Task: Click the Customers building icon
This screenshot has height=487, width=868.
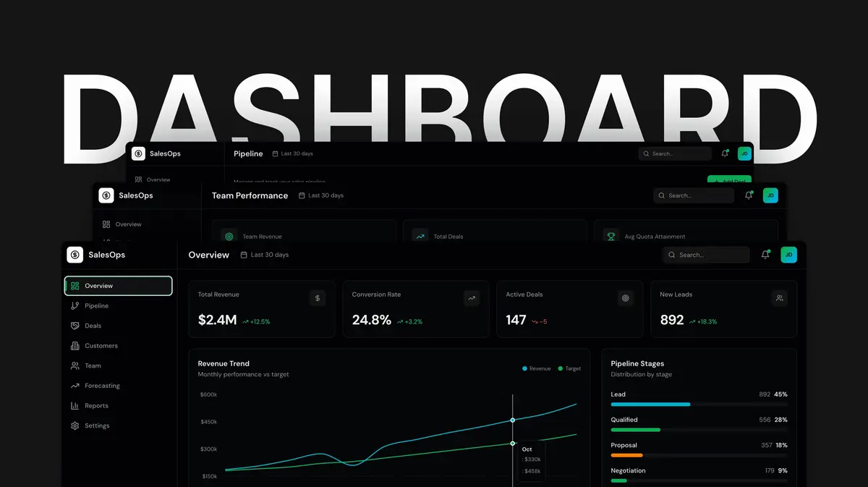Action: (75, 346)
